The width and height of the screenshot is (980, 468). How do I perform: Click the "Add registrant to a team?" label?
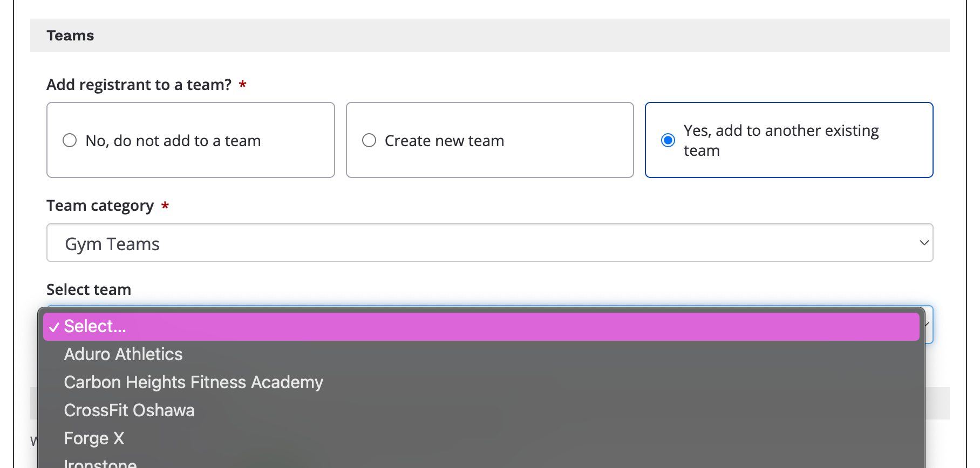(139, 85)
